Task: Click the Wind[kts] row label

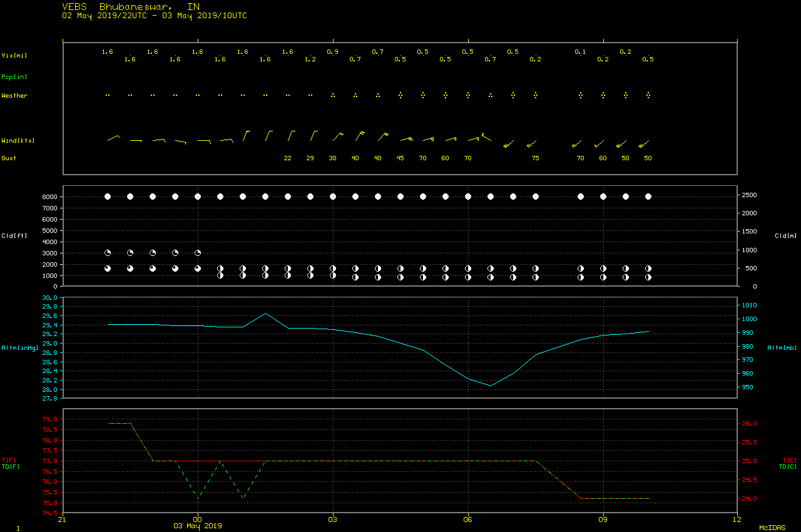Action: click(x=18, y=140)
